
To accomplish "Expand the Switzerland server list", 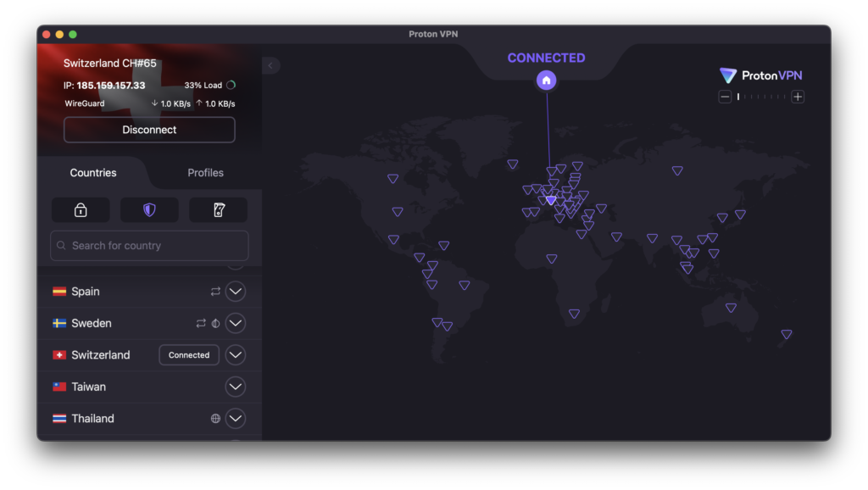I will (x=236, y=355).
